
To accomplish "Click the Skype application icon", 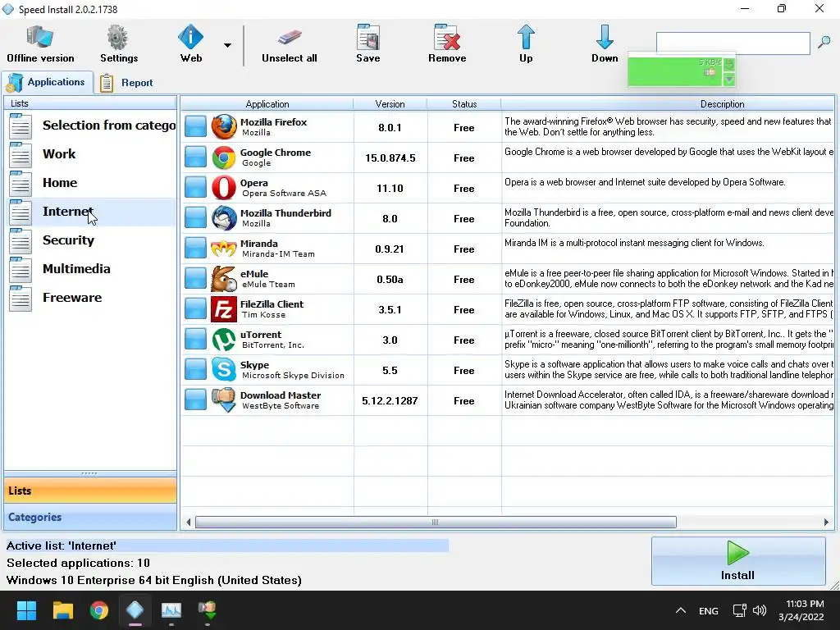I will (224, 370).
